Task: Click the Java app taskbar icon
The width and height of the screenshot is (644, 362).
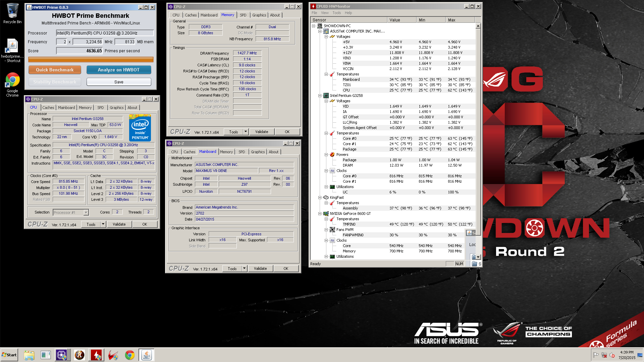Action: (x=146, y=355)
